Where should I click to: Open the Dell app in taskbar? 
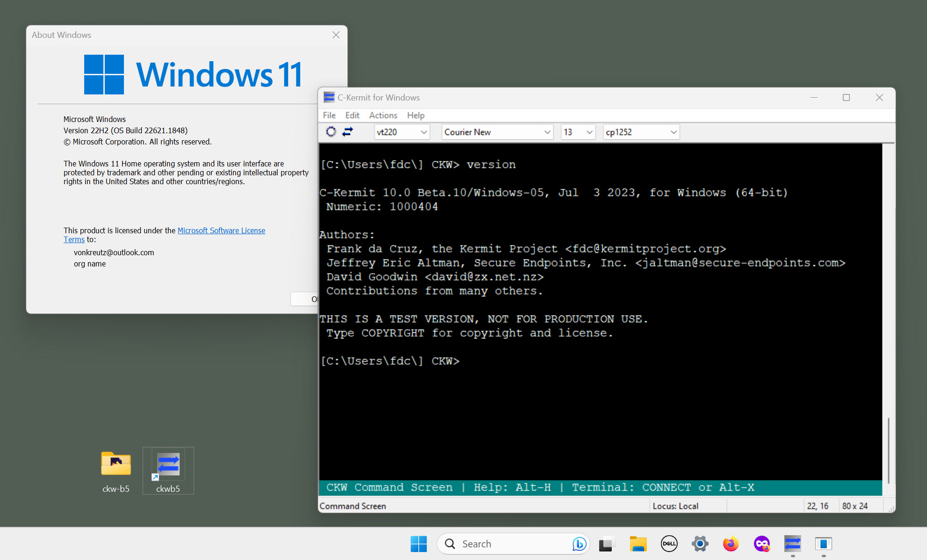(669, 544)
